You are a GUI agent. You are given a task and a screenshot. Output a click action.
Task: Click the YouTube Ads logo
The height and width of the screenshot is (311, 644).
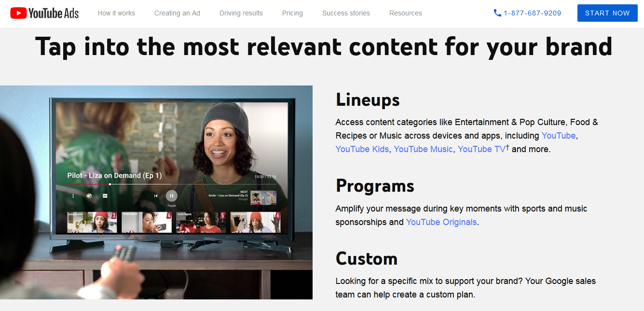click(44, 13)
